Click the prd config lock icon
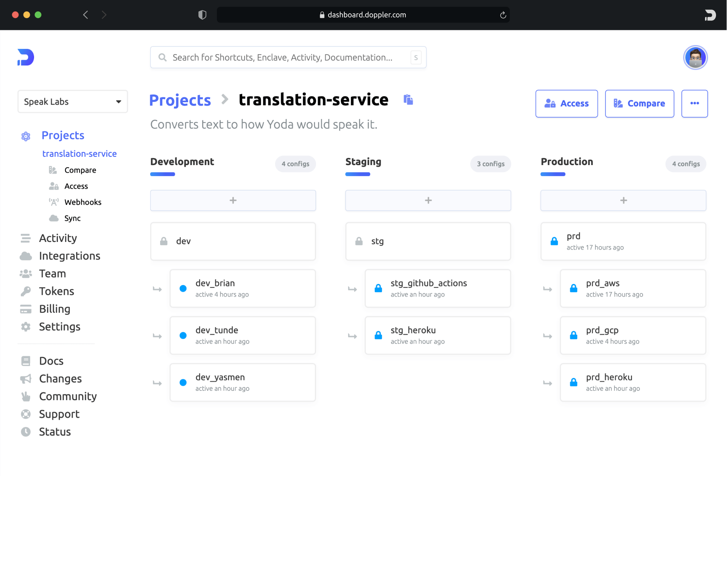727x588 pixels. tap(554, 241)
